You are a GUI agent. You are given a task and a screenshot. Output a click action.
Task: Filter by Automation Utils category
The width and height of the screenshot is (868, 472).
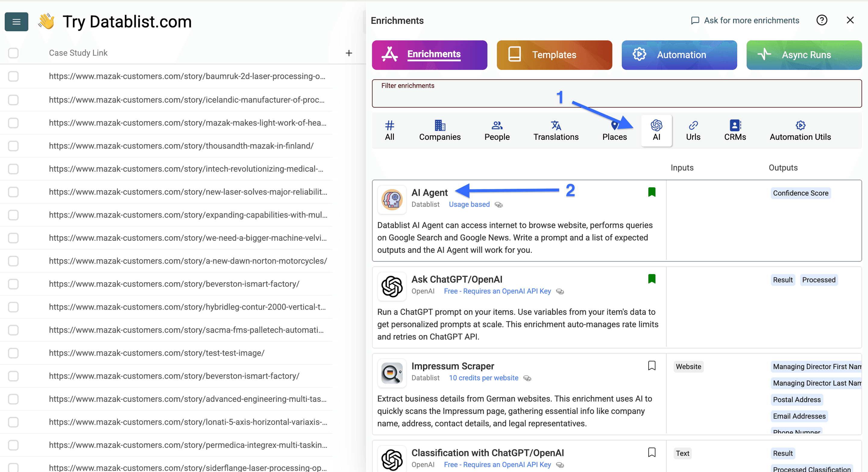800,131
